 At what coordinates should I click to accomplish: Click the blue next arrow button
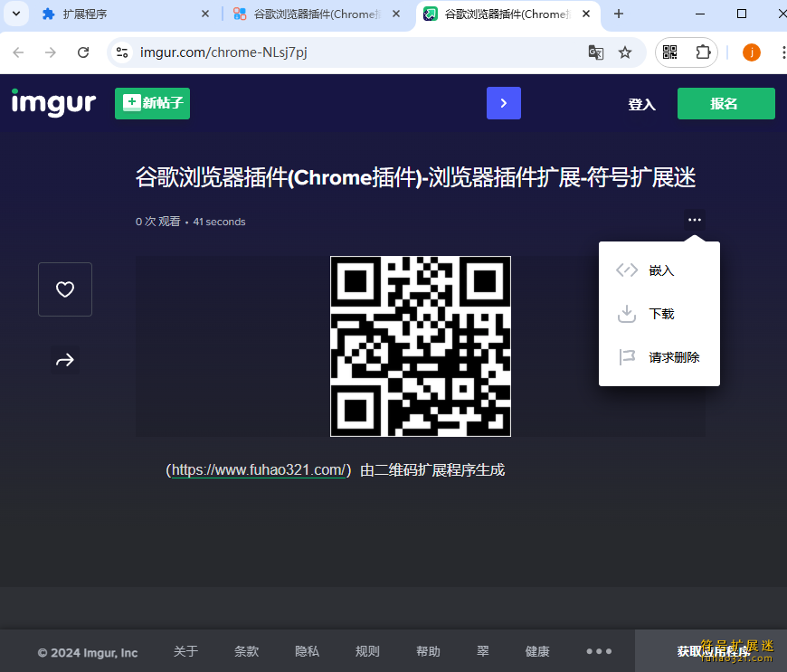coord(504,103)
